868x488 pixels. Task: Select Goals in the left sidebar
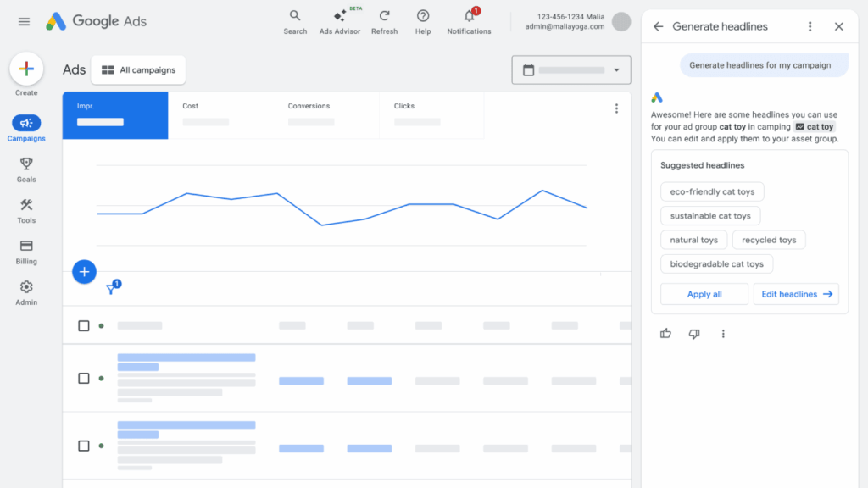25,168
